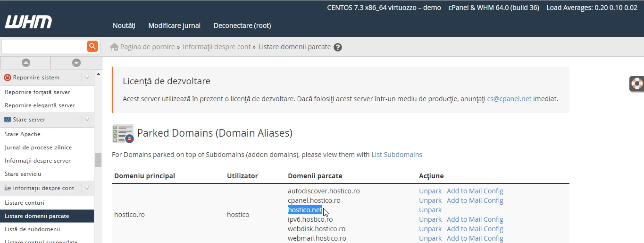Click the sidebar scroll-down arrow icon

click(76, 63)
